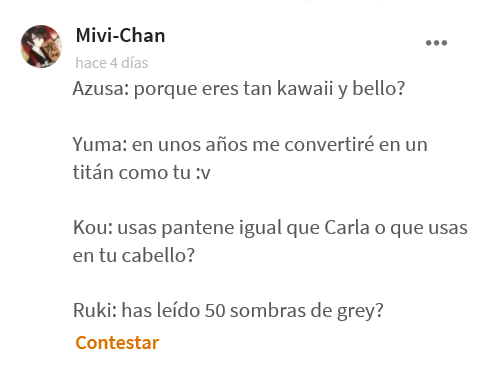Click the name 'Carla' in the comment
The height and width of the screenshot is (366, 480).
tap(347, 228)
